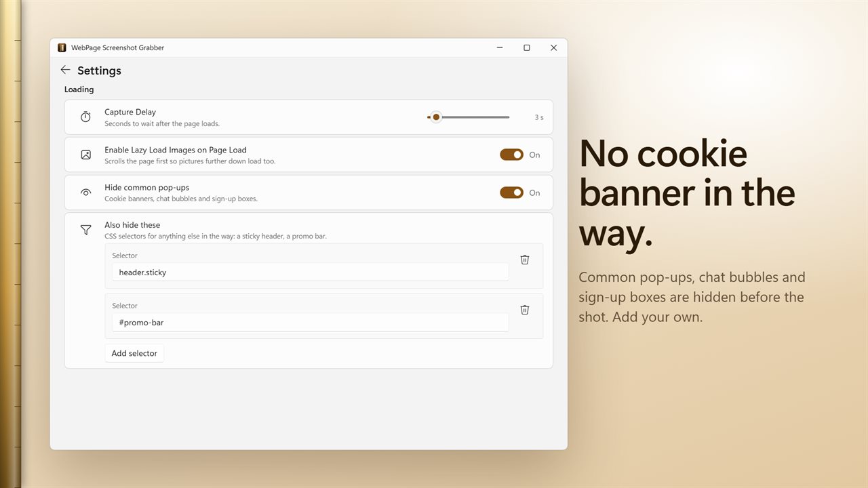Close the WebPage Screenshot Grabber window
Screen dimensions: 868x488
pos(554,47)
